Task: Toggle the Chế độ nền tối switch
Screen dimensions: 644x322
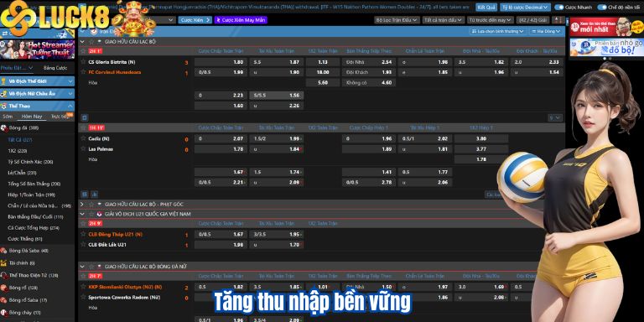Action: click(602, 8)
